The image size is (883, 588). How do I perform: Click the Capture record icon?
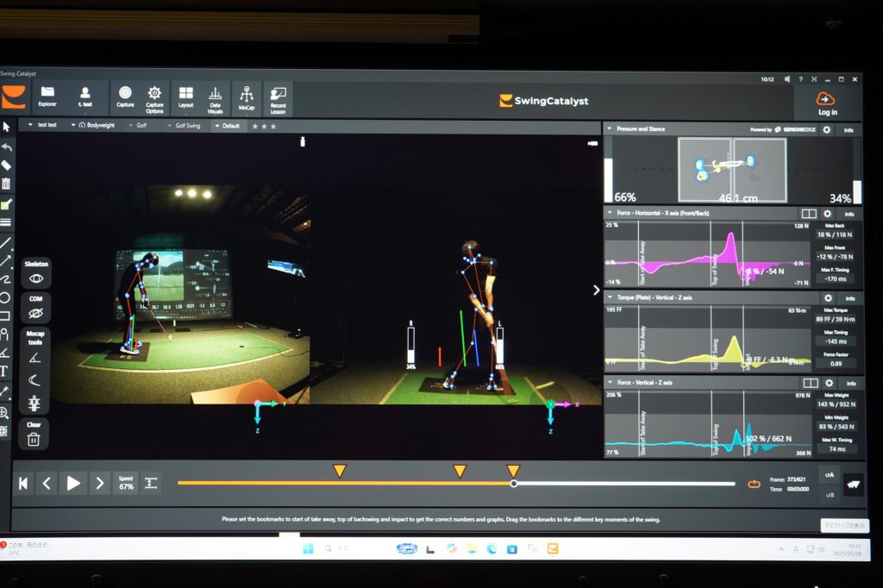pos(125,93)
